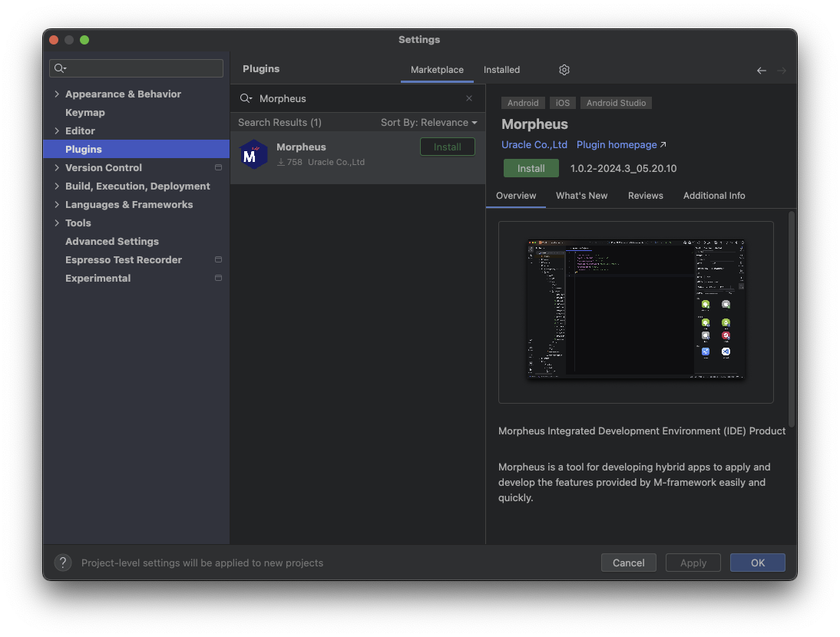Focus the settings search field
840x637 pixels.
coord(136,68)
